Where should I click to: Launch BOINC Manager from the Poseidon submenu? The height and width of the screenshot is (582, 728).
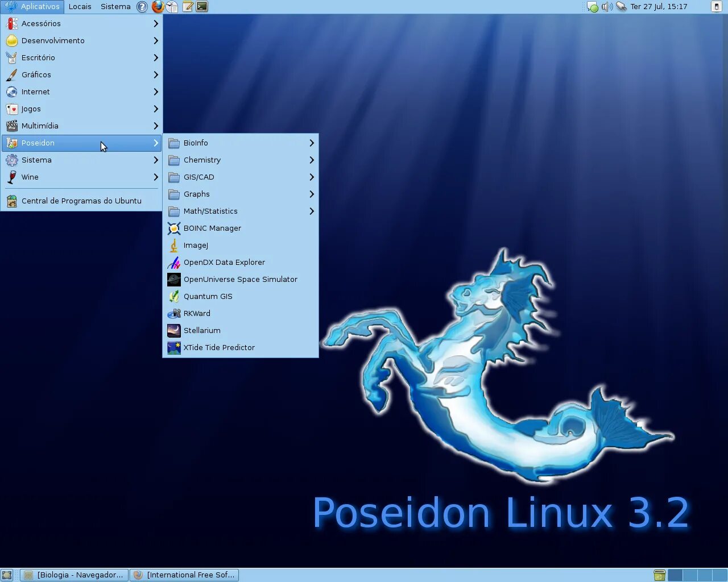click(241, 228)
